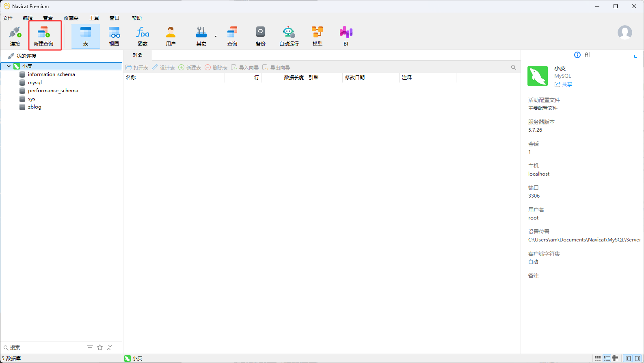Click the host value localhost
The height and width of the screenshot is (363, 644).
coord(539,174)
